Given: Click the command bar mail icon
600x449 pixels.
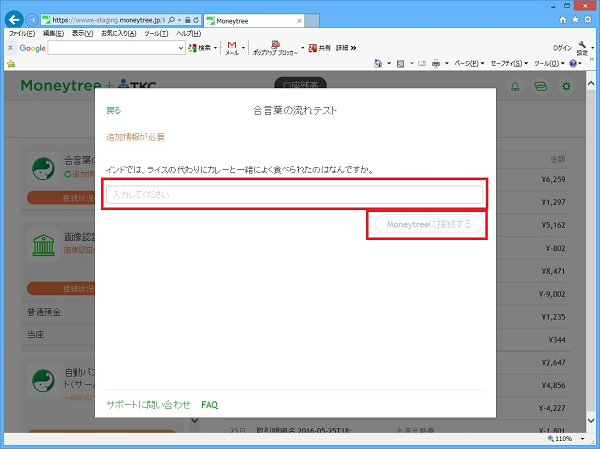Looking at the screenshot, I should click(422, 64).
